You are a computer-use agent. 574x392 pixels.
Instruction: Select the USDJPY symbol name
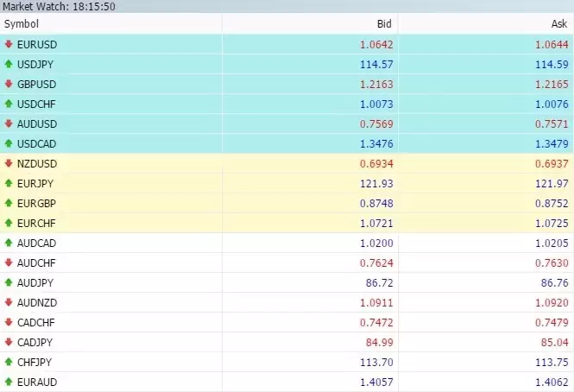(35, 65)
